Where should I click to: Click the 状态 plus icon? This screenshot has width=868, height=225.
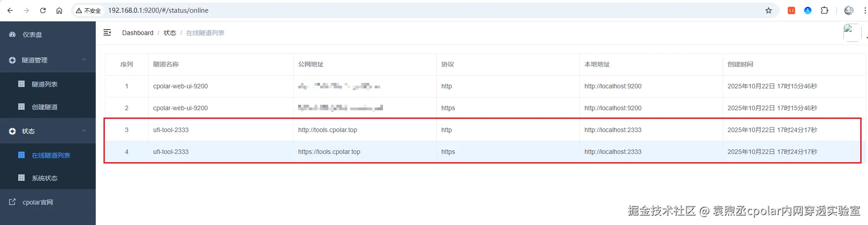click(12, 131)
